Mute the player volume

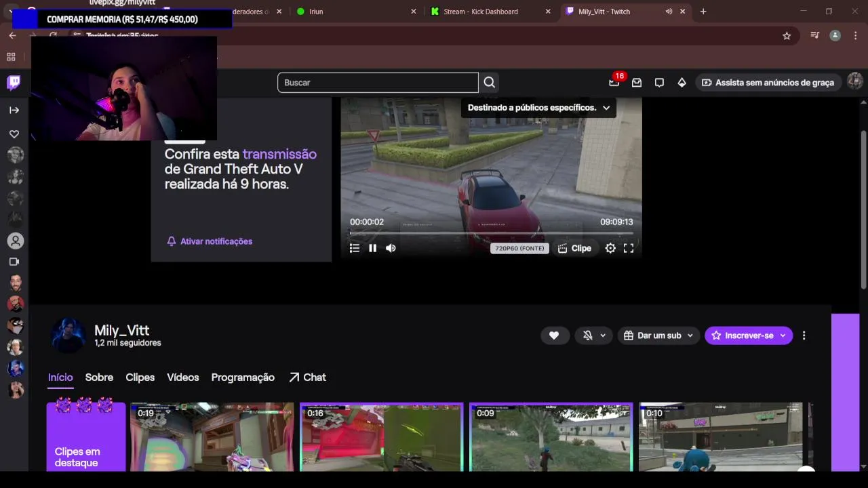coord(391,248)
